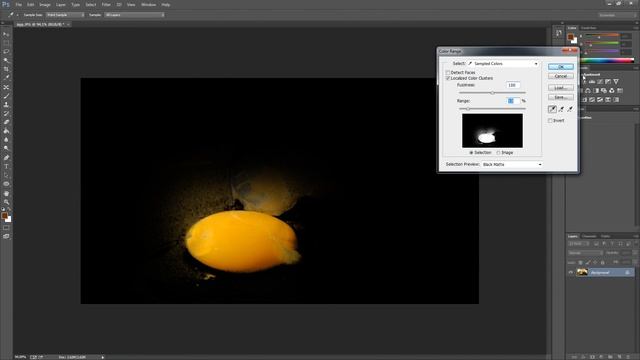
Task: Select the Dodge tool
Action: (6, 148)
